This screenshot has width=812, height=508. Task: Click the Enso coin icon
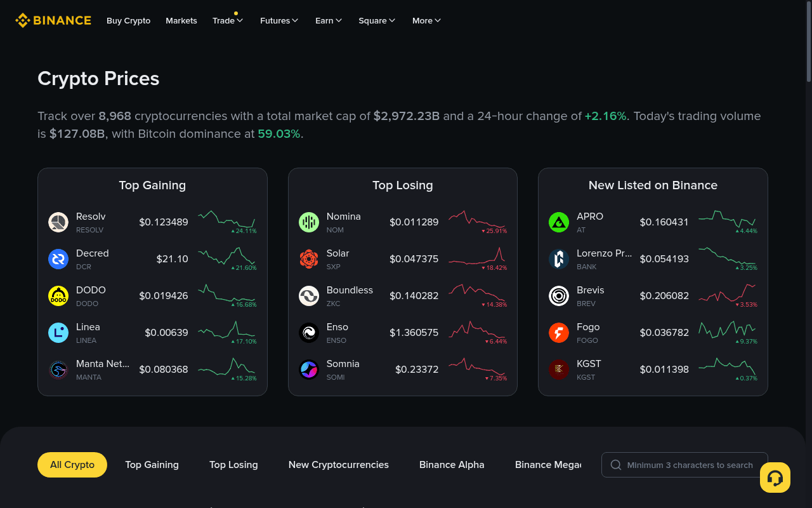coord(309,333)
